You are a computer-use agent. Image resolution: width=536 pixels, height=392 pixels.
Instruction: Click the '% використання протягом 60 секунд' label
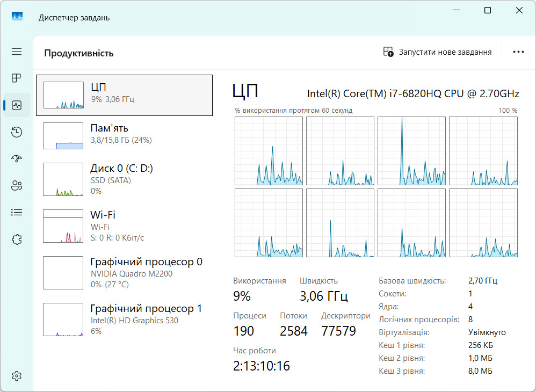tap(294, 111)
